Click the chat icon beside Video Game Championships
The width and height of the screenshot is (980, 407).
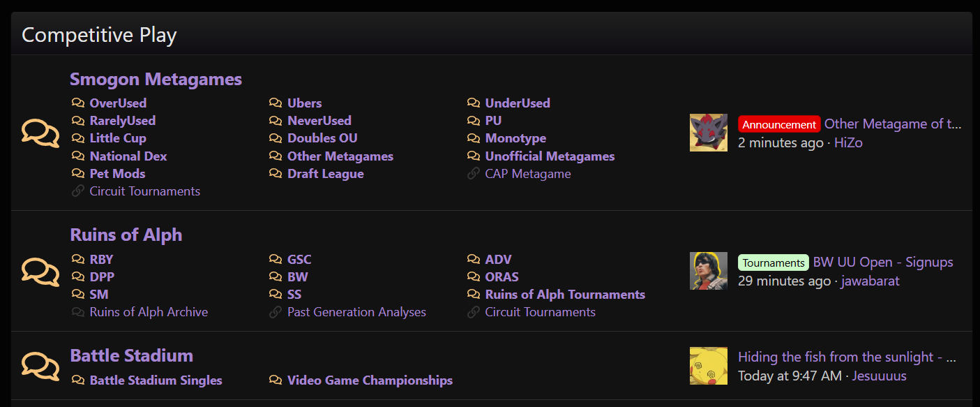276,380
